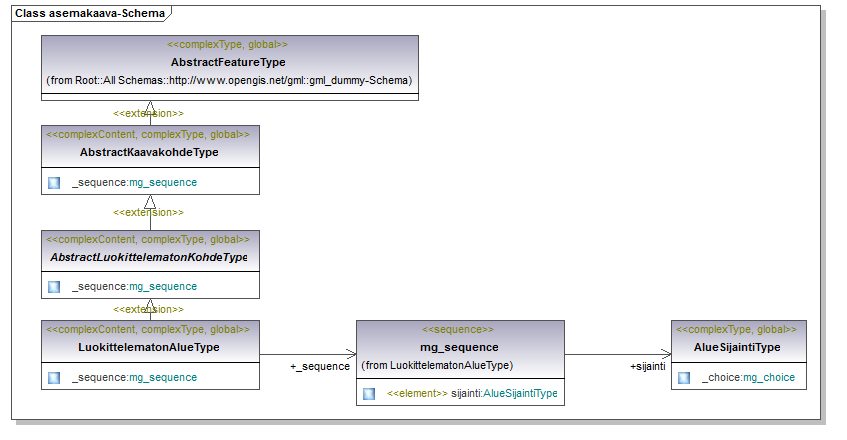Select the italic AbstractLuokittelematonKohdeType class name

(149, 257)
